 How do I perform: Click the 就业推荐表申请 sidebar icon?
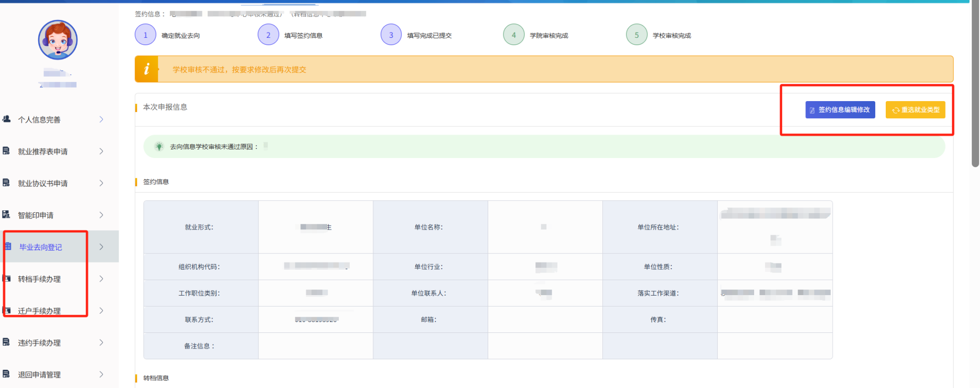pyautogui.click(x=6, y=151)
